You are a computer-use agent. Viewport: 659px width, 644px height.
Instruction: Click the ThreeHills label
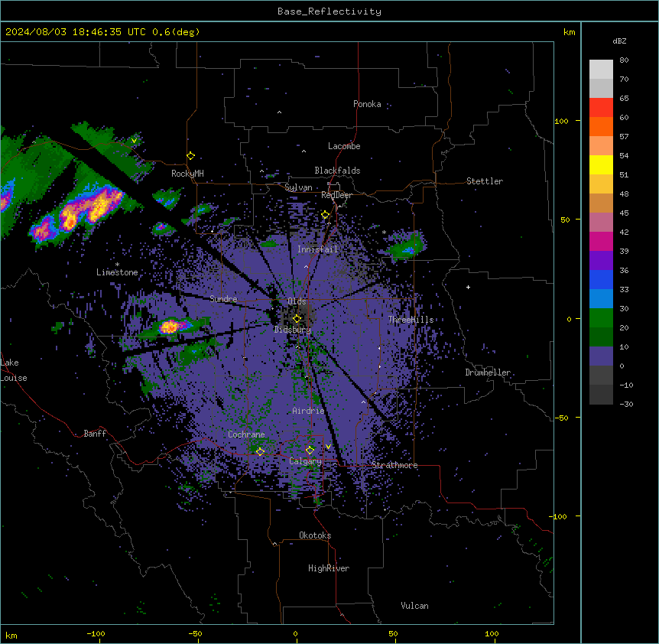coord(411,320)
